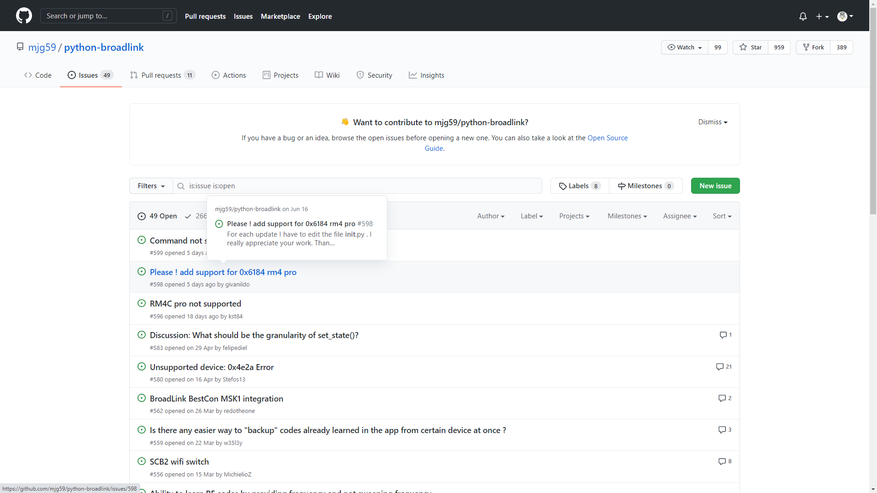
Task: Dismiss the contribute banner
Action: pyautogui.click(x=713, y=122)
